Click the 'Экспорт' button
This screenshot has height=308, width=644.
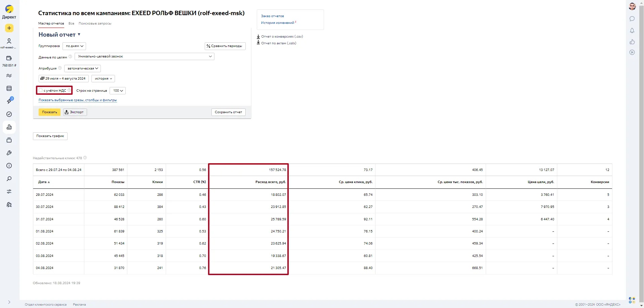[75, 112]
